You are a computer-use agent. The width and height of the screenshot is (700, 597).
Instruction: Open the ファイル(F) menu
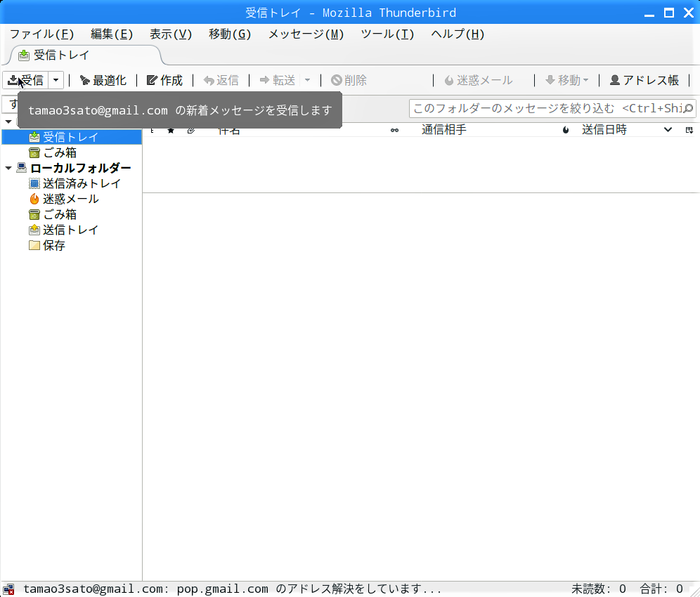[x=41, y=34]
